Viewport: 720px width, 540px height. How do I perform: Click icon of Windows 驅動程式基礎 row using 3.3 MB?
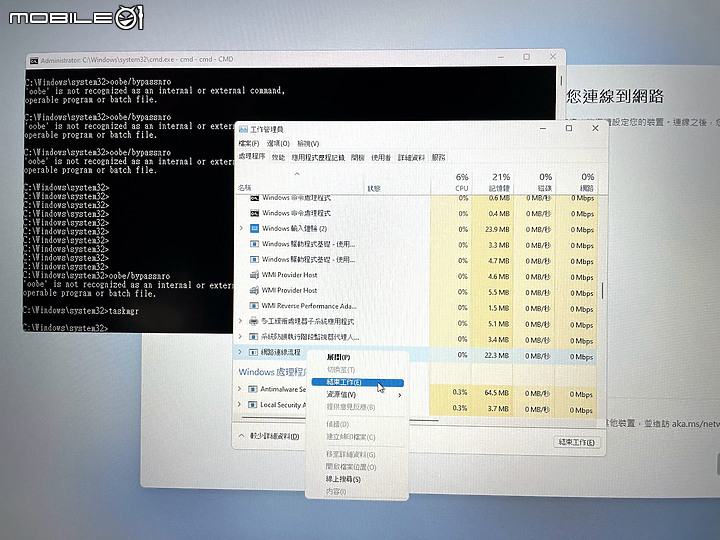(254, 244)
